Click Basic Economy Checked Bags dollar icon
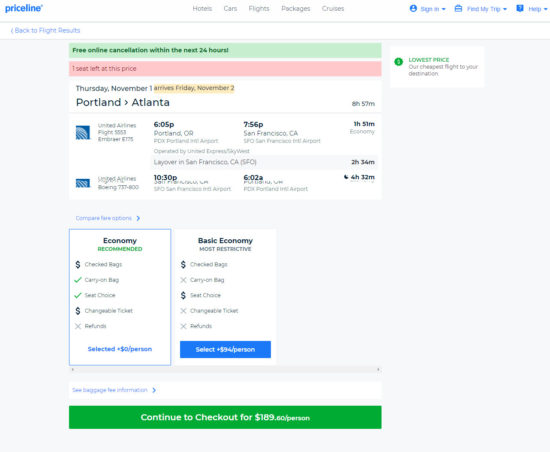The image size is (550, 452). click(x=183, y=264)
